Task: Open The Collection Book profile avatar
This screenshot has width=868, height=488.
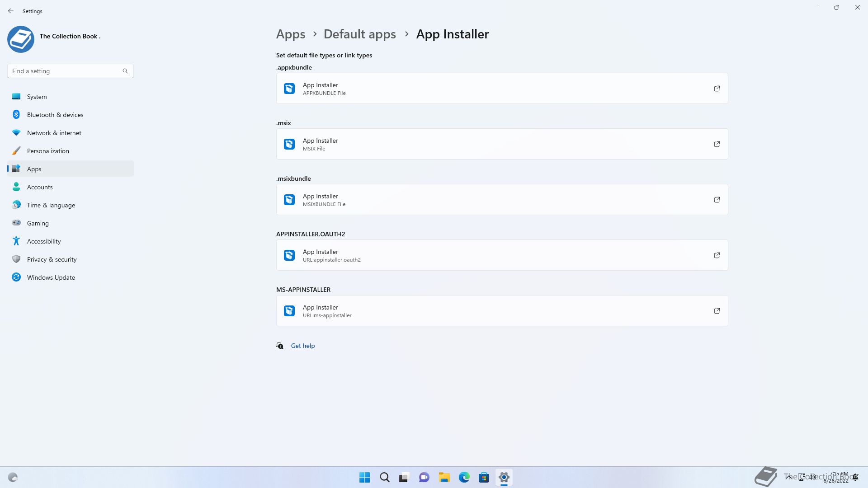Action: [x=21, y=39]
